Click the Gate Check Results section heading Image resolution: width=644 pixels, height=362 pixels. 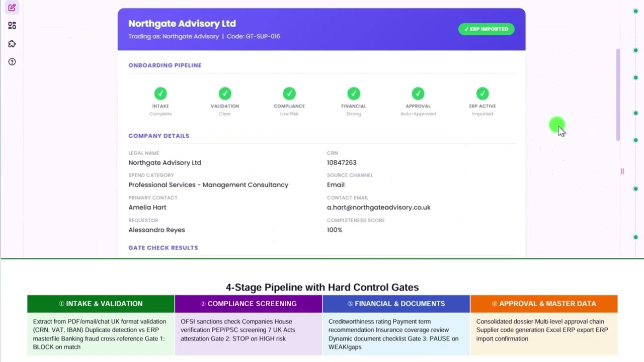(163, 248)
